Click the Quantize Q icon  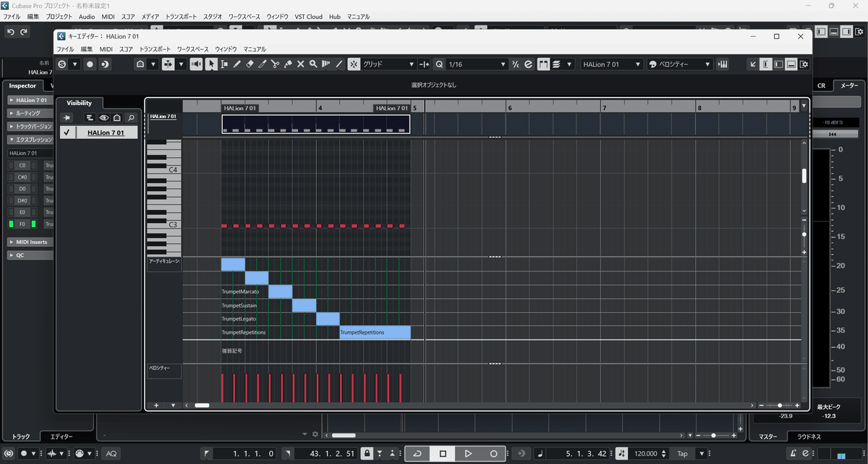439,64
